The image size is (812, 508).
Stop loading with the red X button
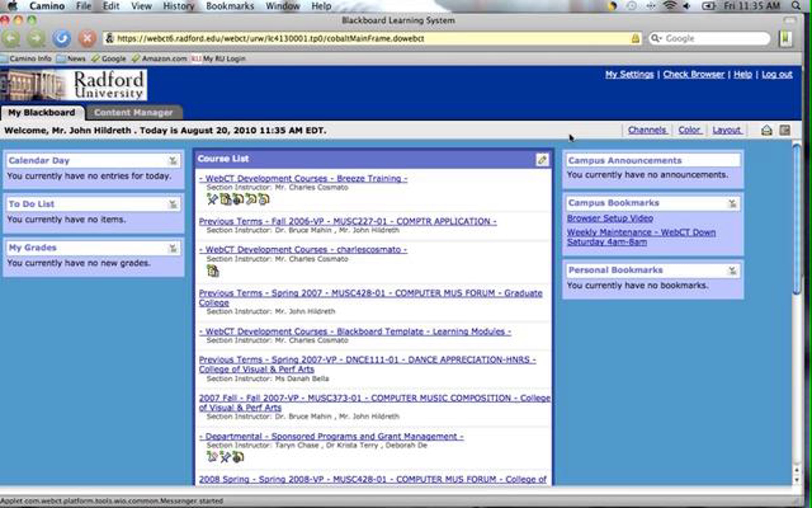(87, 39)
